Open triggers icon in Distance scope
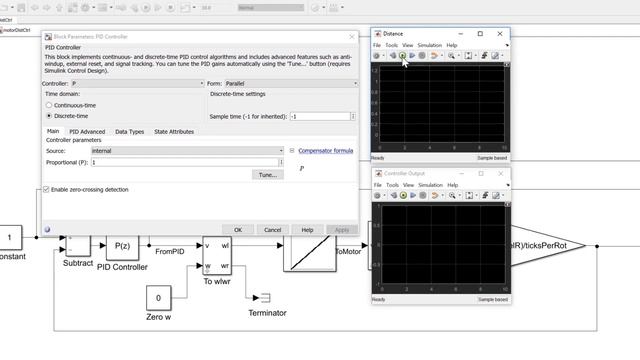Screen dimensions: 640x360 click(x=484, y=56)
